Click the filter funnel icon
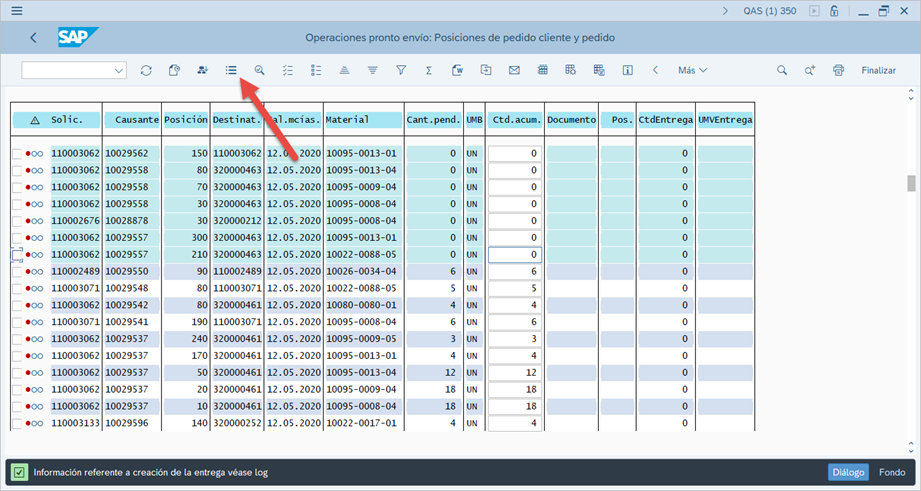This screenshot has width=921, height=491. 400,70
